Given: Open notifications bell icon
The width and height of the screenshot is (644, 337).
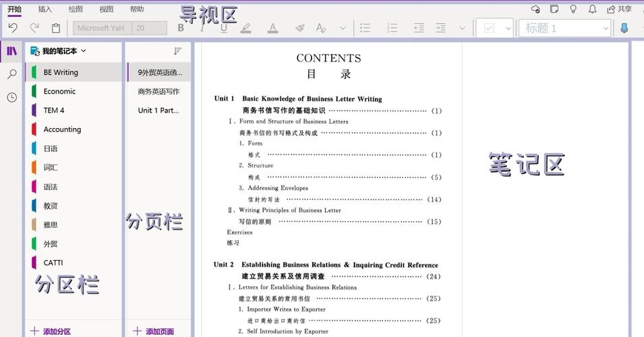Looking at the screenshot, I should click(x=592, y=9).
